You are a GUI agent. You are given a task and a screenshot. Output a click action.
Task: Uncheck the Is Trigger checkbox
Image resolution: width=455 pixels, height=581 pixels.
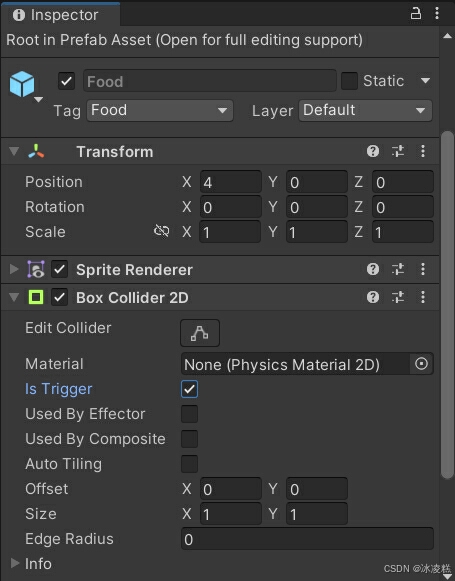pyautogui.click(x=189, y=389)
